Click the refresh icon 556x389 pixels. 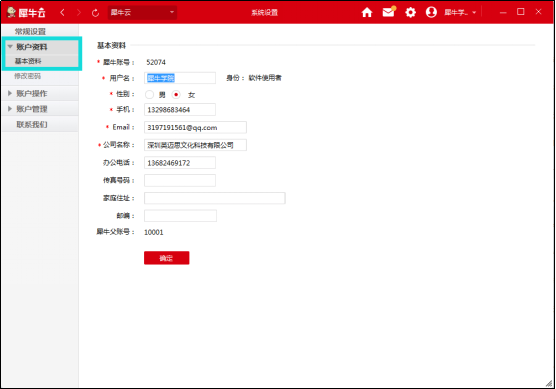point(95,13)
